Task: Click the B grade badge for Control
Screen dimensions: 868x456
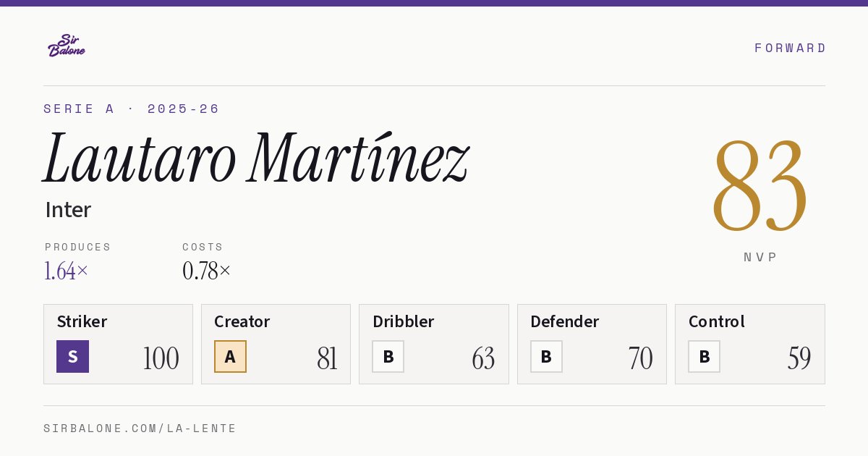Action: 704,356
